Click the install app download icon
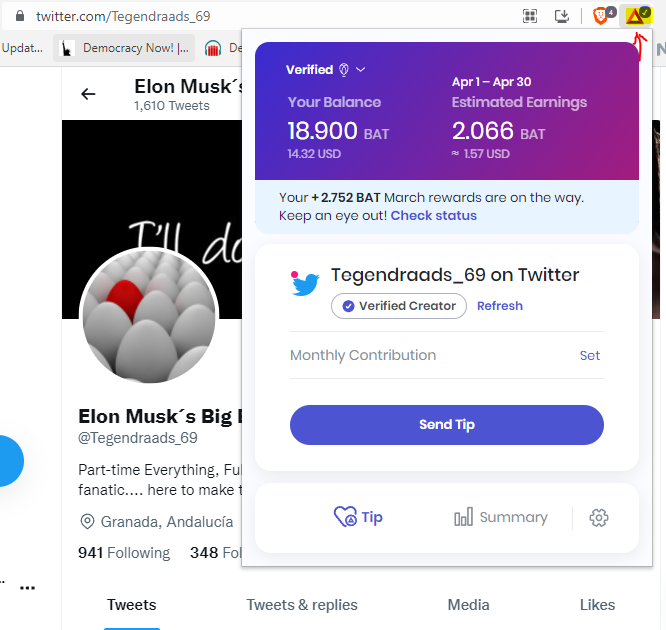The width and height of the screenshot is (666, 630). 562,16
